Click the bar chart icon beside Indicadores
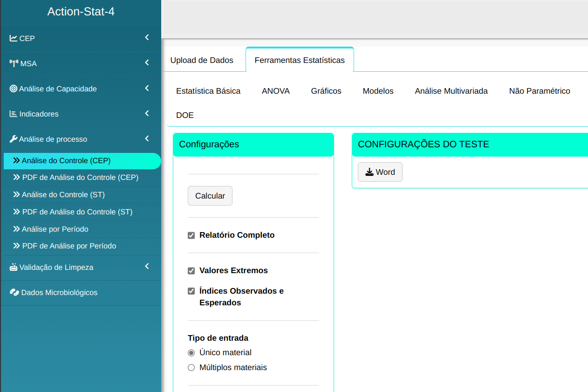The image size is (588, 392). (x=14, y=114)
